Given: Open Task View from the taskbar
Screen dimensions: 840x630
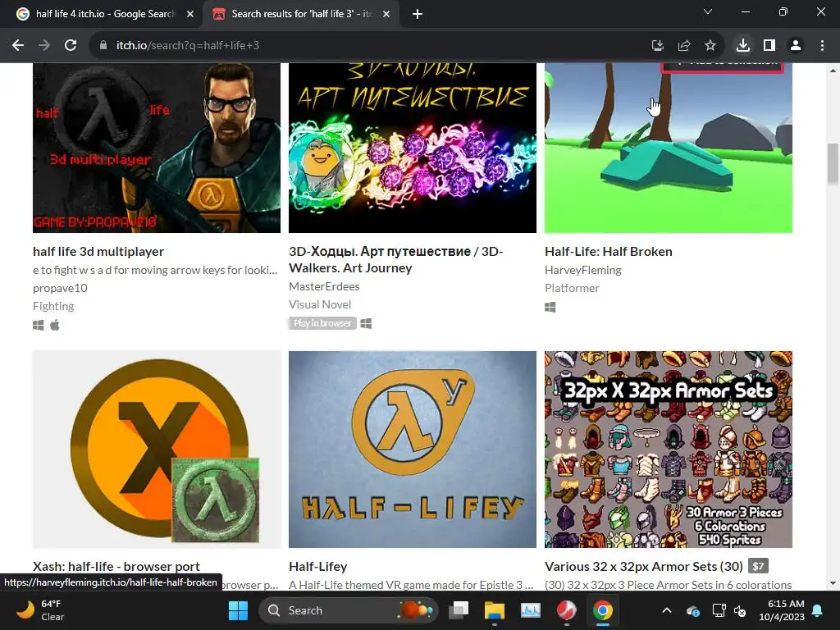Looking at the screenshot, I should 459,610.
